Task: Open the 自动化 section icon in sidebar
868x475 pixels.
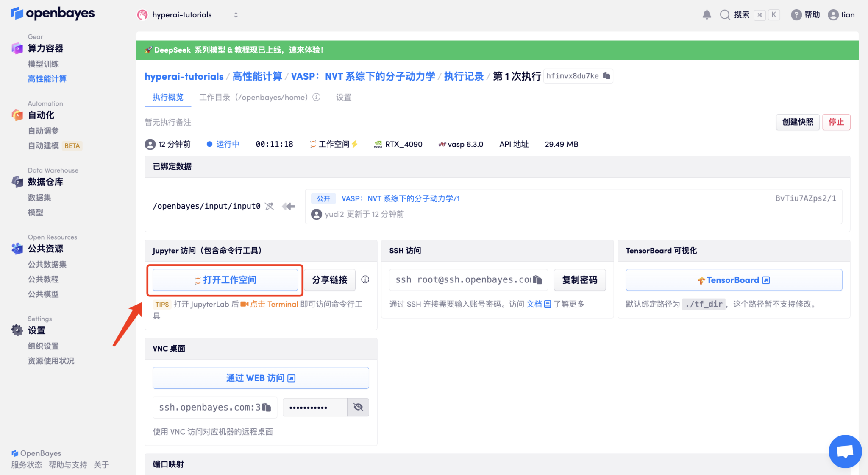Action: pyautogui.click(x=17, y=115)
